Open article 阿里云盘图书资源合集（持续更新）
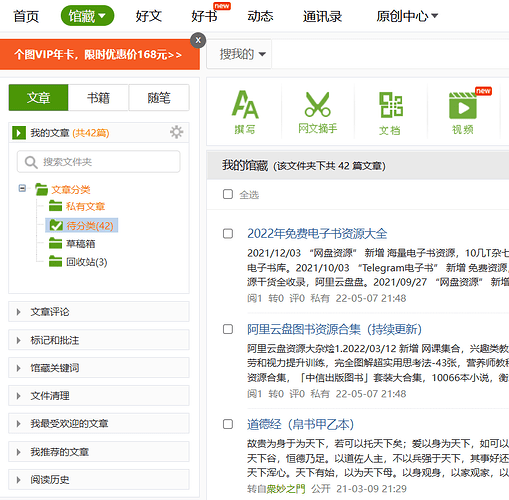 334,329
